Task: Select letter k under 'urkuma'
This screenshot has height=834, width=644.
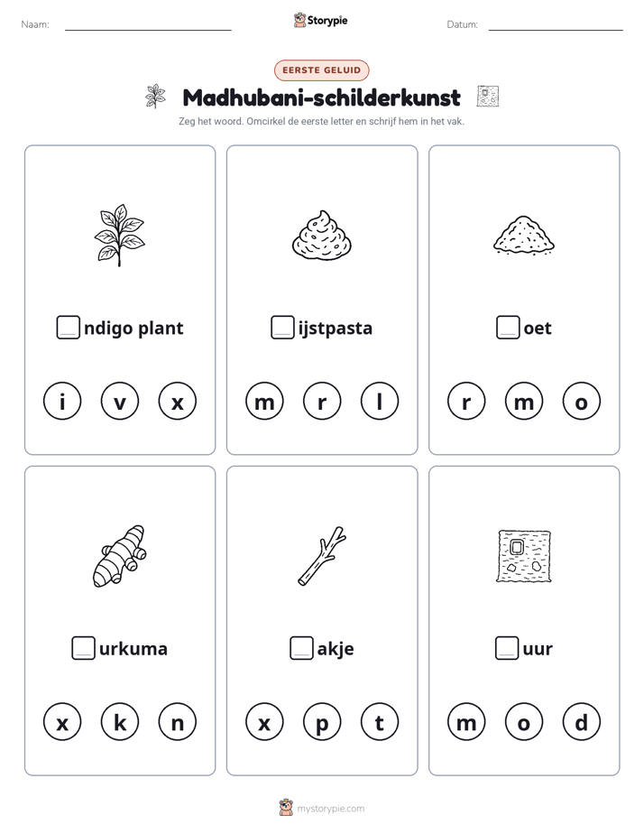Action: (120, 722)
